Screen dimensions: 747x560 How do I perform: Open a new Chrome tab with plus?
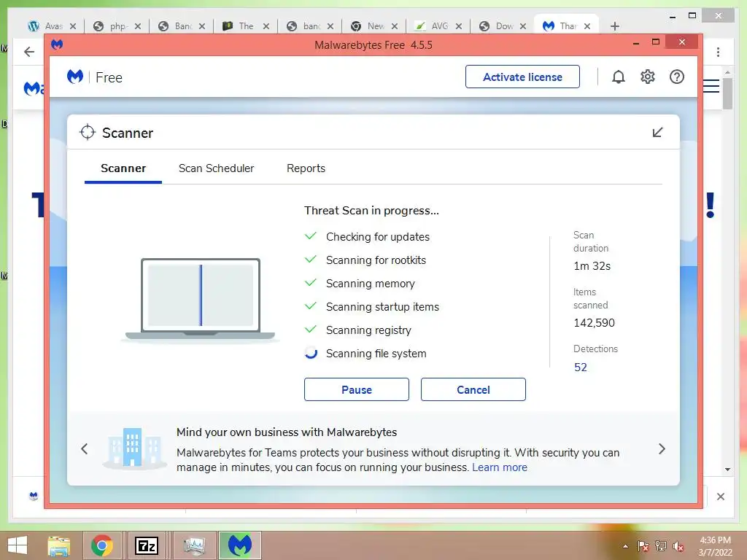pyautogui.click(x=614, y=26)
